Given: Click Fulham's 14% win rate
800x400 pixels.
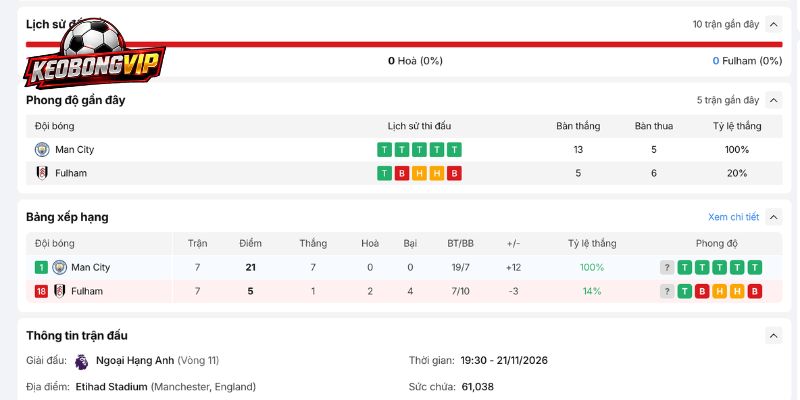Looking at the screenshot, I should pos(592,291).
